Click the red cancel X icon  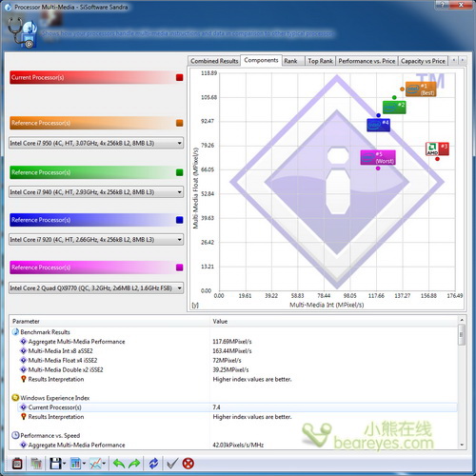(188, 464)
